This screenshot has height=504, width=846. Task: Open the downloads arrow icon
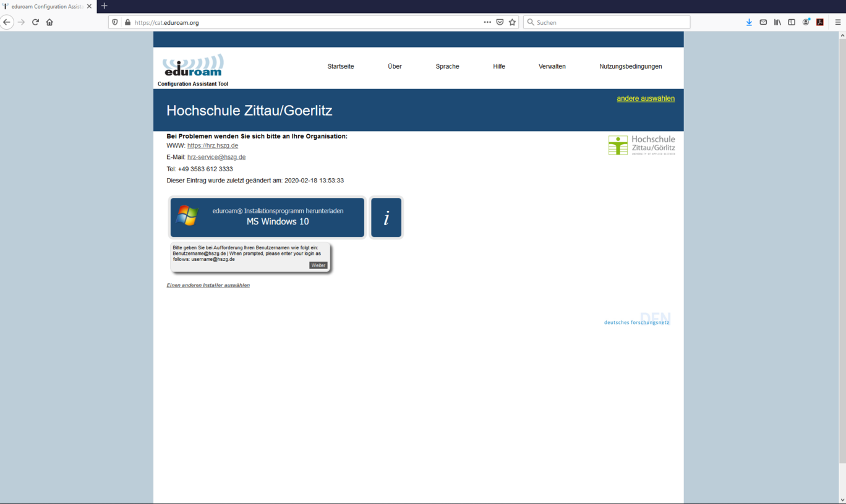749,22
